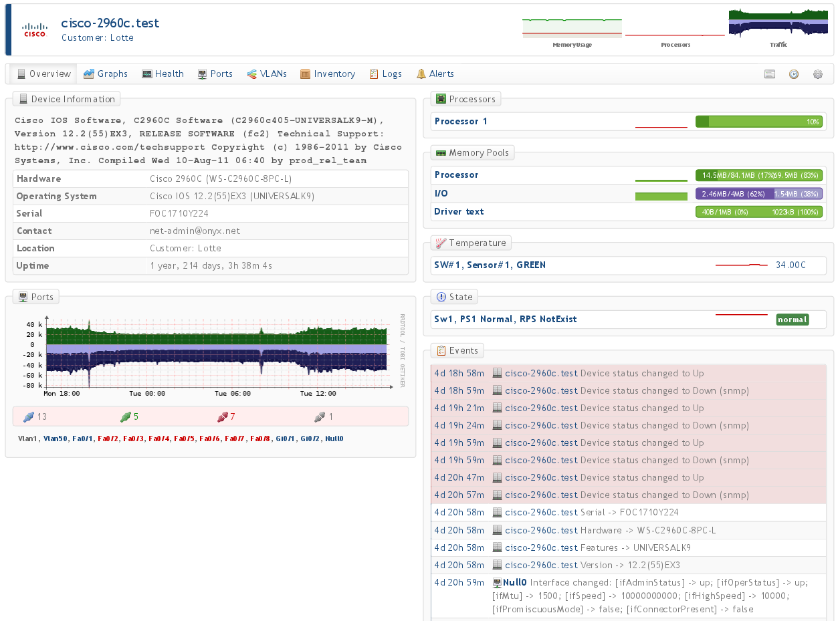Click the Device Information panel icon
This screenshot has width=840, height=621.
click(x=23, y=99)
